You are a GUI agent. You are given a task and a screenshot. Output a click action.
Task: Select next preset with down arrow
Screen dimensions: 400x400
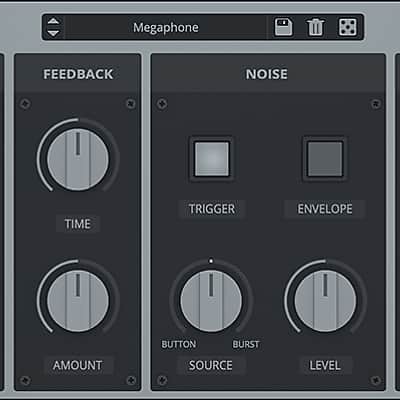[x=54, y=33]
